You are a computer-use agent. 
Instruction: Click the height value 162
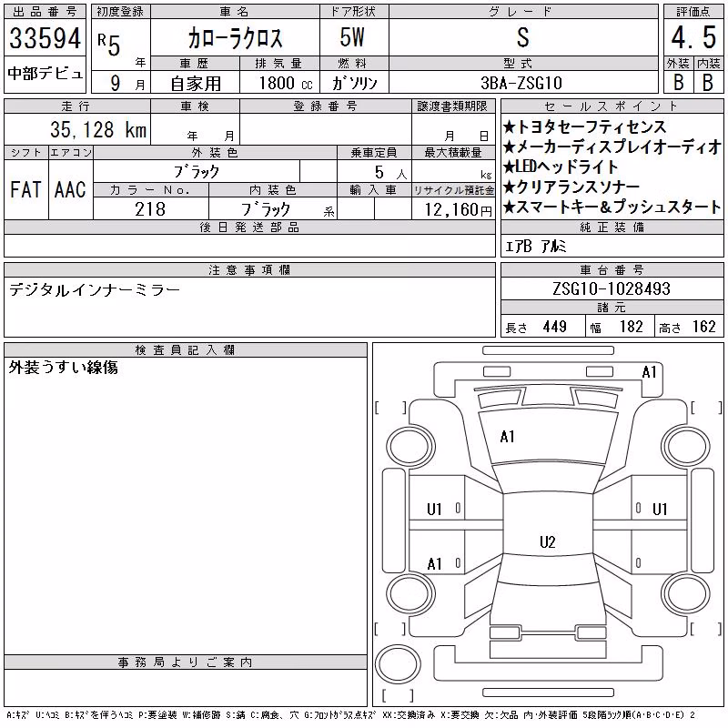tap(703, 327)
